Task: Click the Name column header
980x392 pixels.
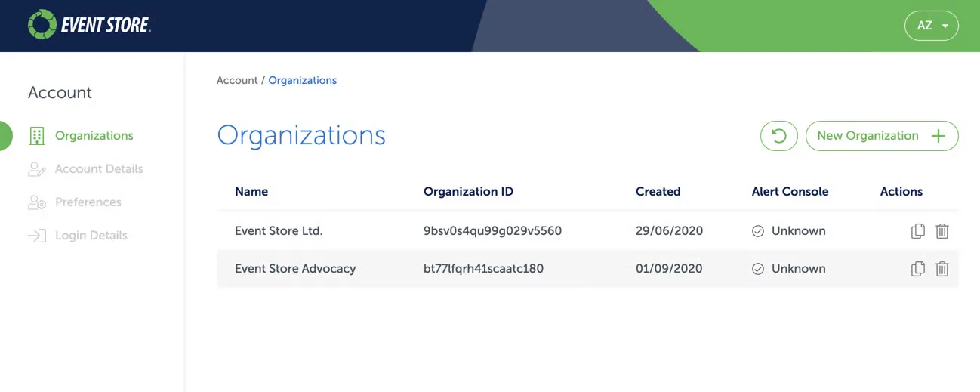Action: [251, 192]
